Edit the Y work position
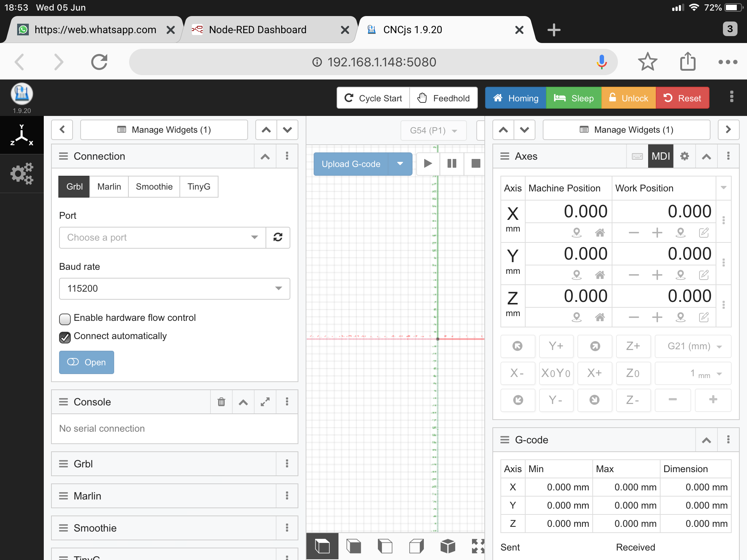This screenshot has height=560, width=747. pos(704,275)
